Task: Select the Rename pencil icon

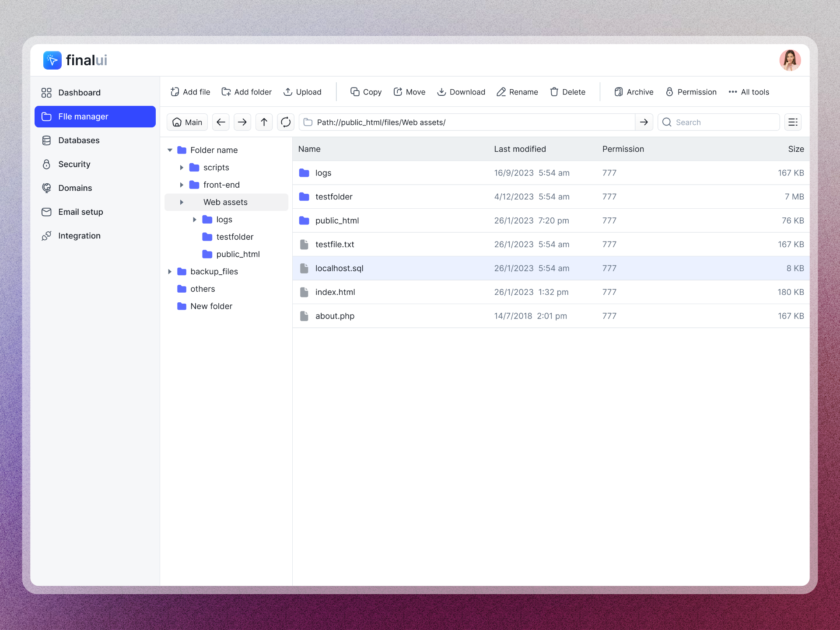Action: tap(501, 92)
